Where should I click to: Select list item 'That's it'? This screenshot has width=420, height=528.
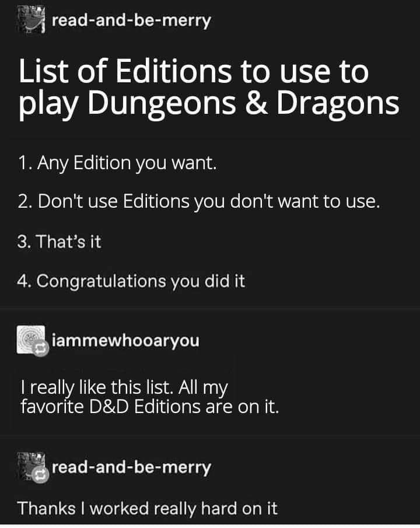[60, 242]
